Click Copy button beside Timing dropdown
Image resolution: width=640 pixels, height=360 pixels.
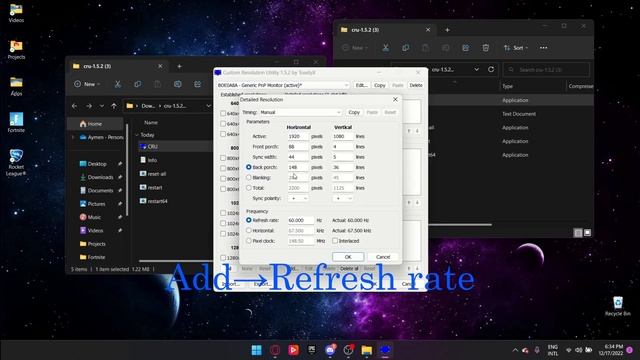354,112
